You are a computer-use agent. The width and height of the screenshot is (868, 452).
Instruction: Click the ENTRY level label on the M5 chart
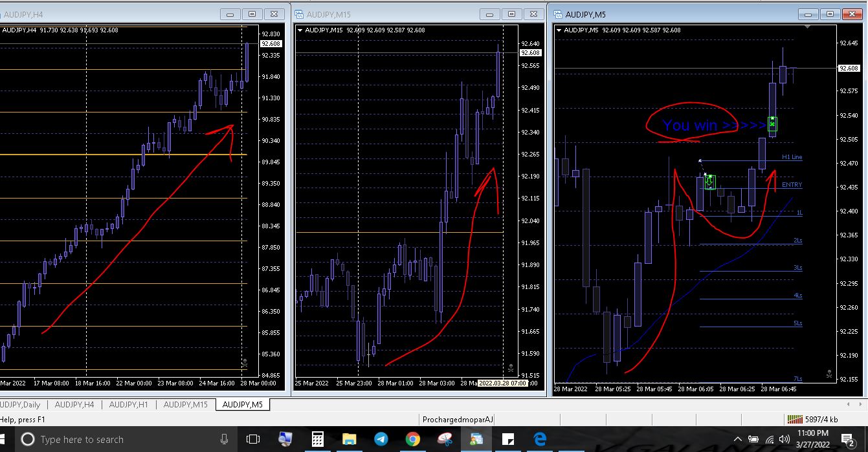pyautogui.click(x=792, y=185)
